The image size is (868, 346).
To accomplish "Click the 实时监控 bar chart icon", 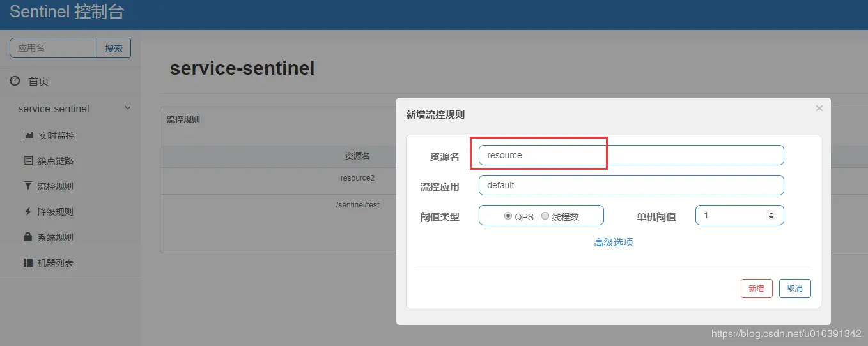I will [28, 135].
